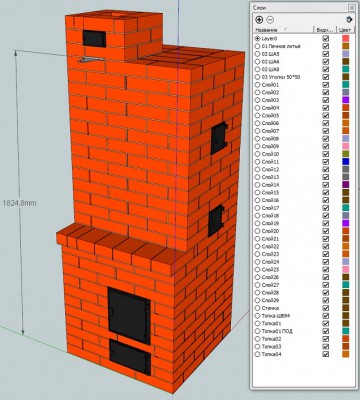Viewport: 360px width, 400px height.
Task: Toggle visibility of 03 Уголок 50*50 layer
Action: [x=326, y=77]
